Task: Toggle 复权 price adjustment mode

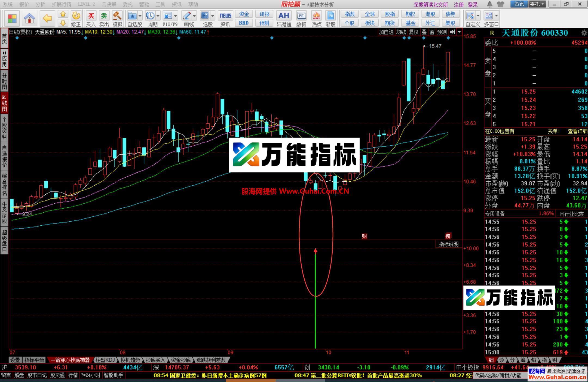Action: point(414,32)
